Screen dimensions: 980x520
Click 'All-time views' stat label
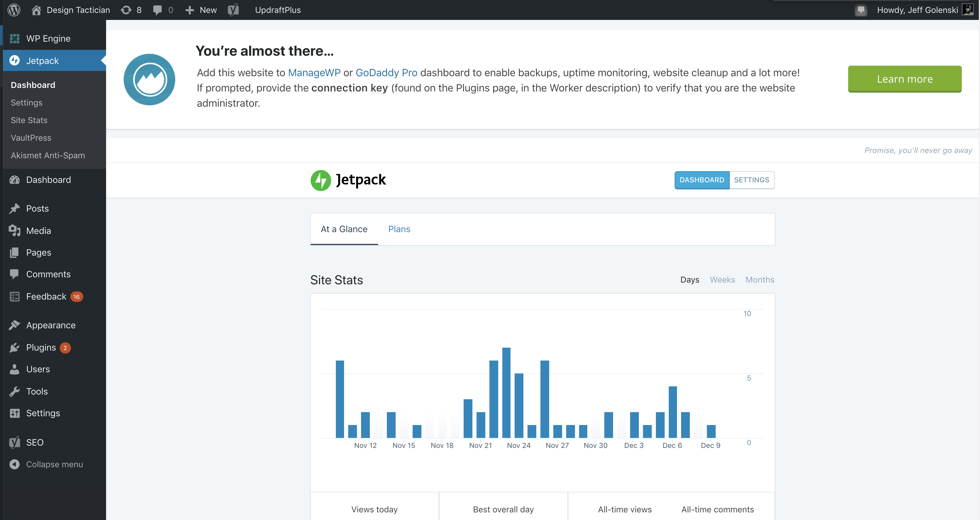point(625,509)
